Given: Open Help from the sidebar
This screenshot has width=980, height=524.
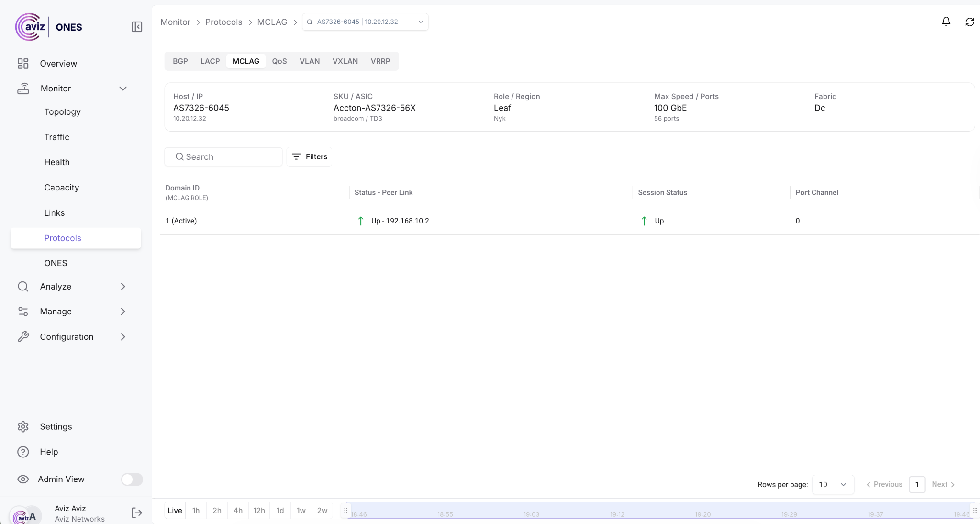Looking at the screenshot, I should coord(48,452).
